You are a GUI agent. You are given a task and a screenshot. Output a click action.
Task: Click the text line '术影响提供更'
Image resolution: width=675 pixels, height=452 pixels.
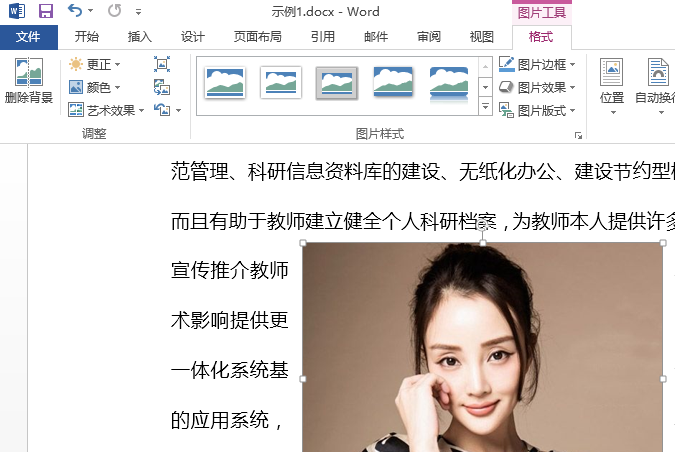point(229,320)
